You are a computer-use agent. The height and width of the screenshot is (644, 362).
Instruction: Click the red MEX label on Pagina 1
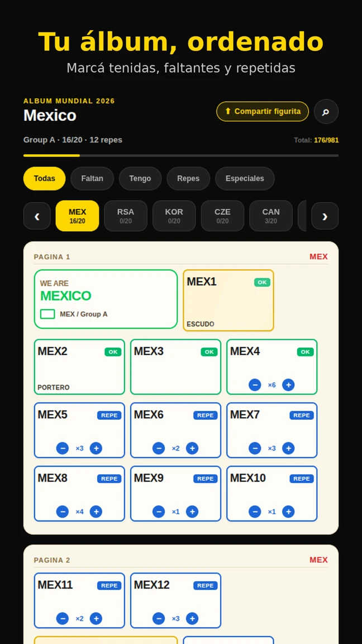318,257
